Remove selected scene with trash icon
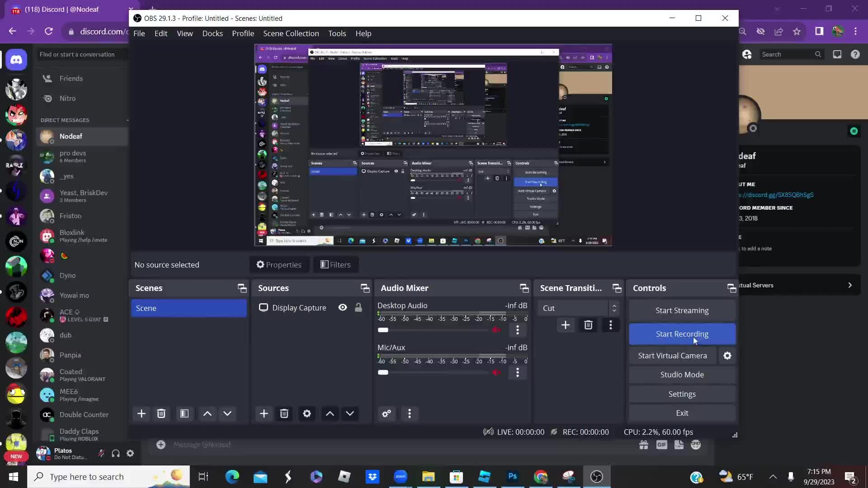868x488 pixels. click(161, 413)
